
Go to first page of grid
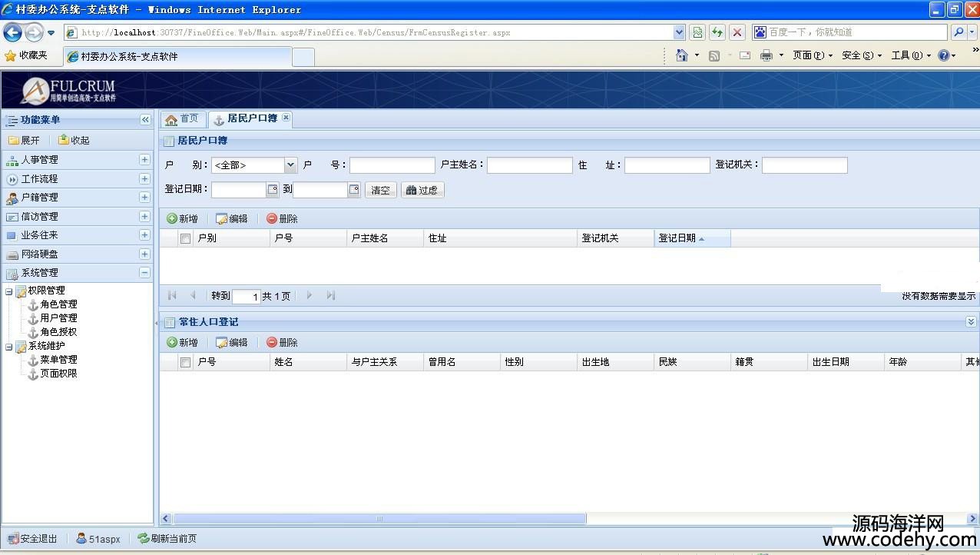pos(172,295)
